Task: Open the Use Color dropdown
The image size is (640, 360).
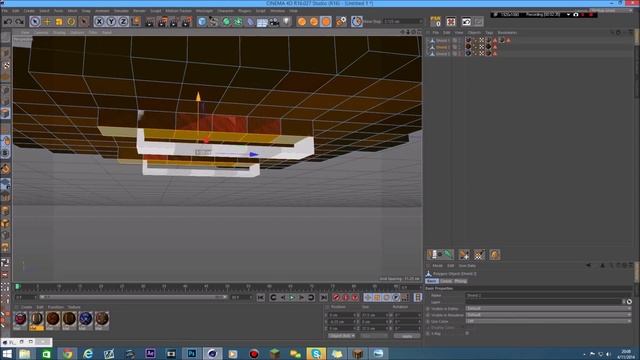Action: pyautogui.click(x=549, y=321)
